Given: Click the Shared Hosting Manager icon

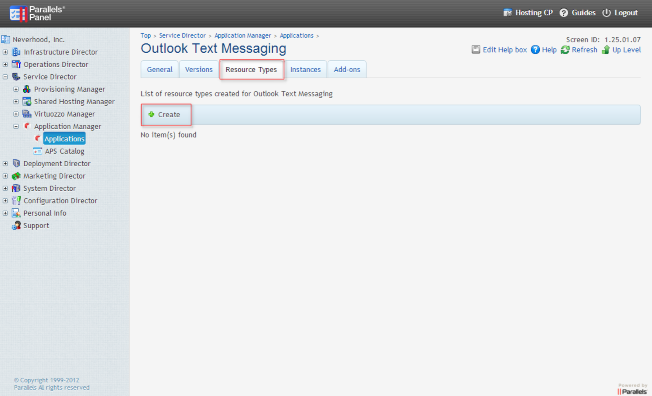Looking at the screenshot, I should pyautogui.click(x=27, y=101).
